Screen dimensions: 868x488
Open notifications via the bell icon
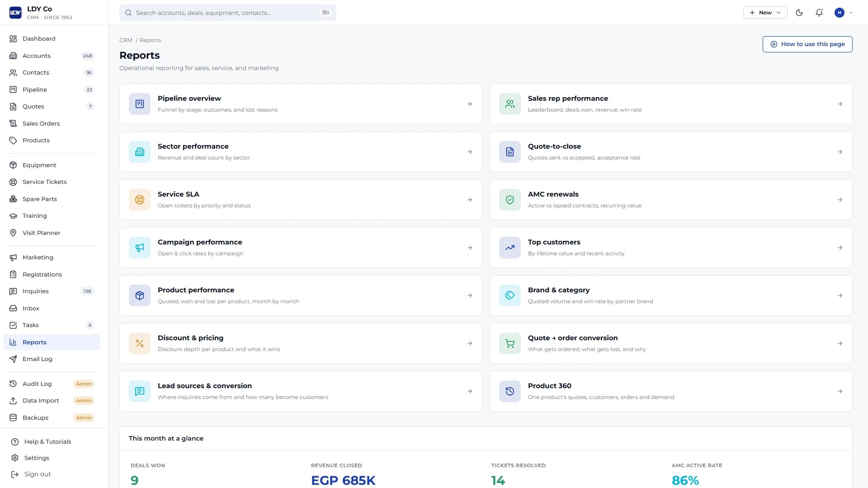(819, 13)
